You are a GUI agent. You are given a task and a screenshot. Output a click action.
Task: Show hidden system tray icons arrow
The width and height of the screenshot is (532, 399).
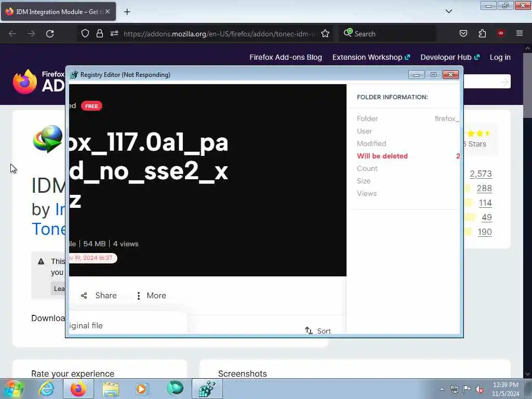pos(442,389)
